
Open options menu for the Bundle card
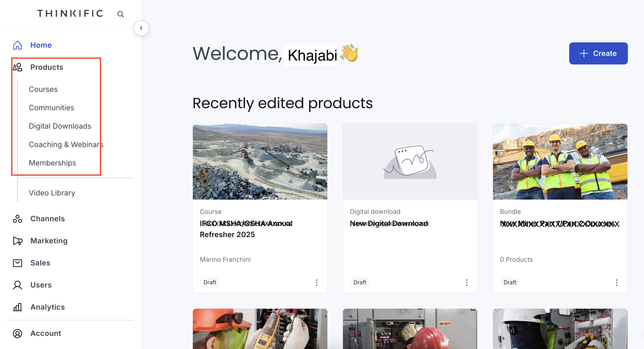click(x=617, y=282)
